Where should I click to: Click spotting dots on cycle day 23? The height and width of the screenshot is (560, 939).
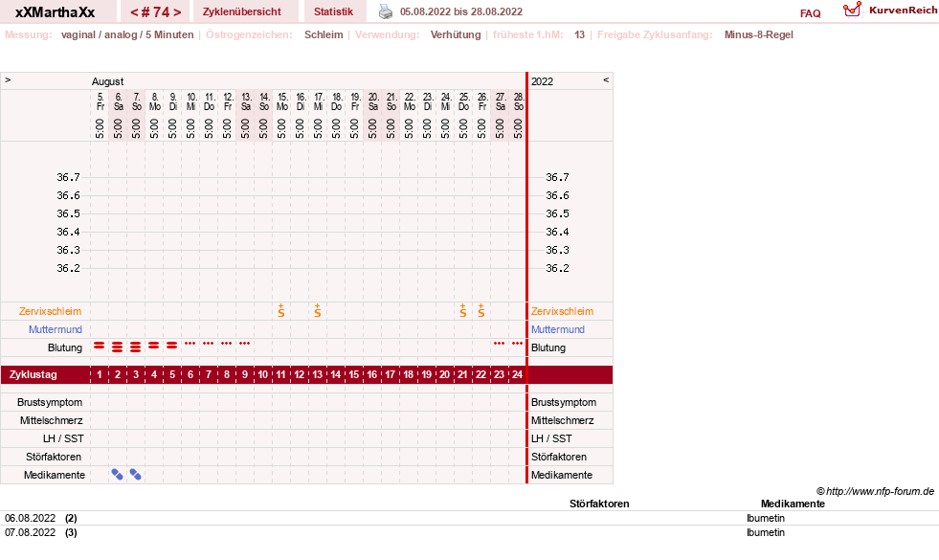[x=499, y=344]
